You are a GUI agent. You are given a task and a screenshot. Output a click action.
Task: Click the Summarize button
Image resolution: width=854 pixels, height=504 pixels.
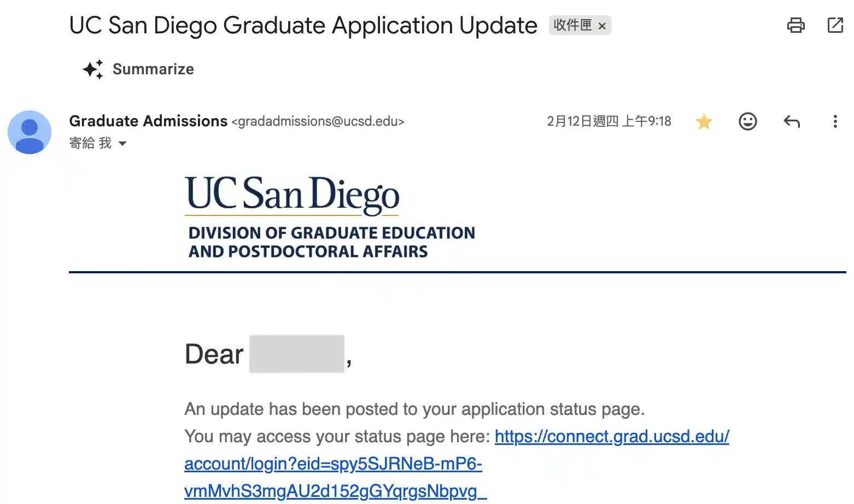click(139, 69)
